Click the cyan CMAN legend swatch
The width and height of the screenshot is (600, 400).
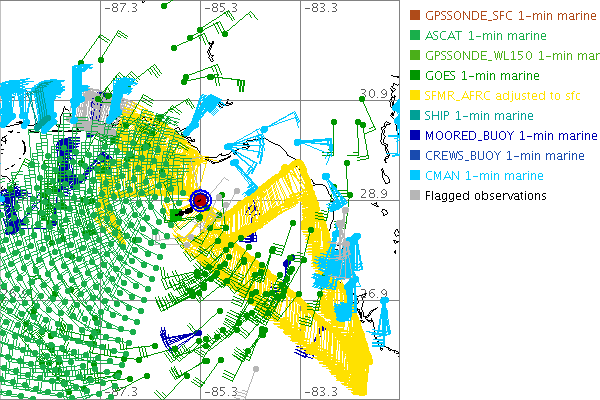pos(414,175)
